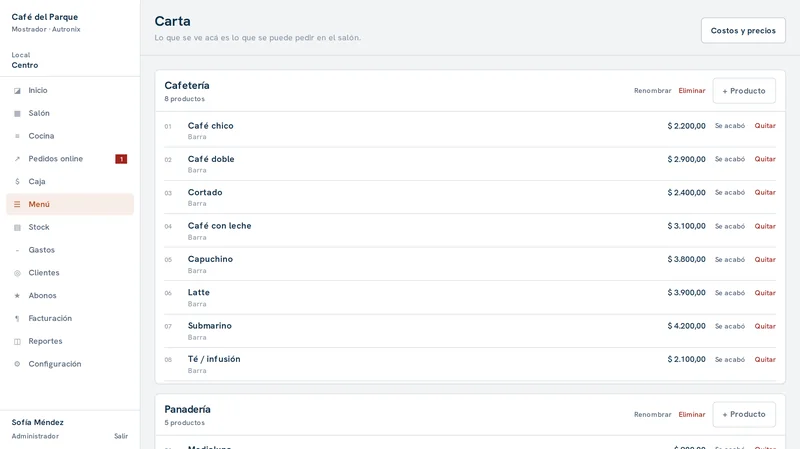The height and width of the screenshot is (449, 800).
Task: Go to Facturación page
Action: click(70, 318)
